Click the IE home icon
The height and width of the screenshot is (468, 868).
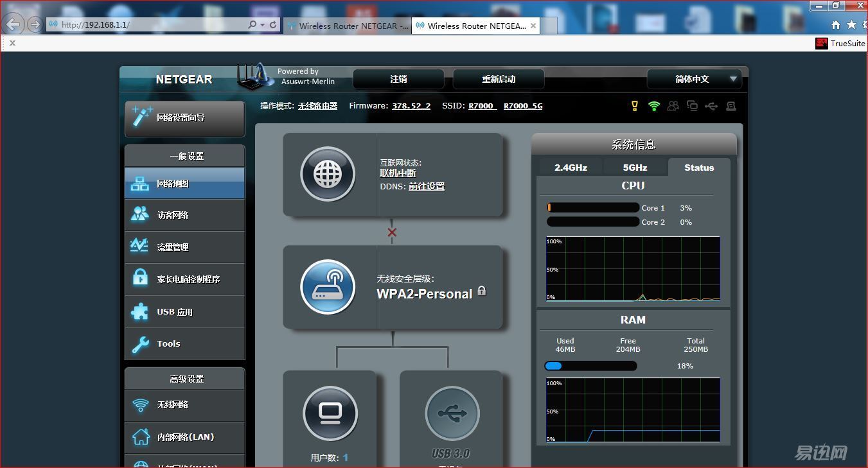(836, 24)
